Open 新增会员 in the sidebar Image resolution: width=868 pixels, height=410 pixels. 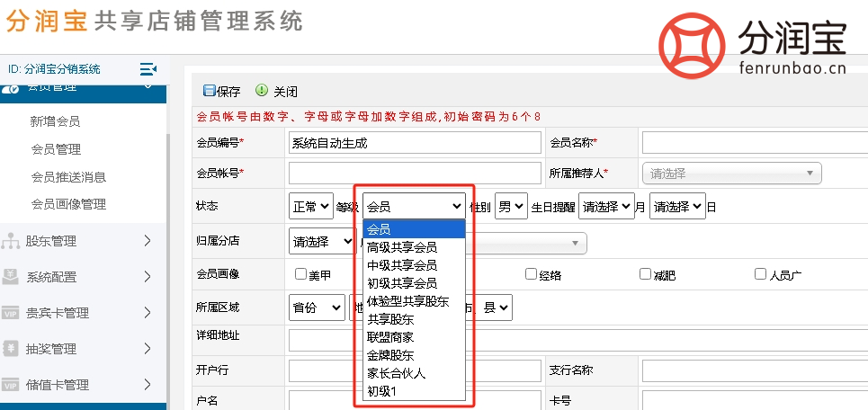click(x=56, y=121)
